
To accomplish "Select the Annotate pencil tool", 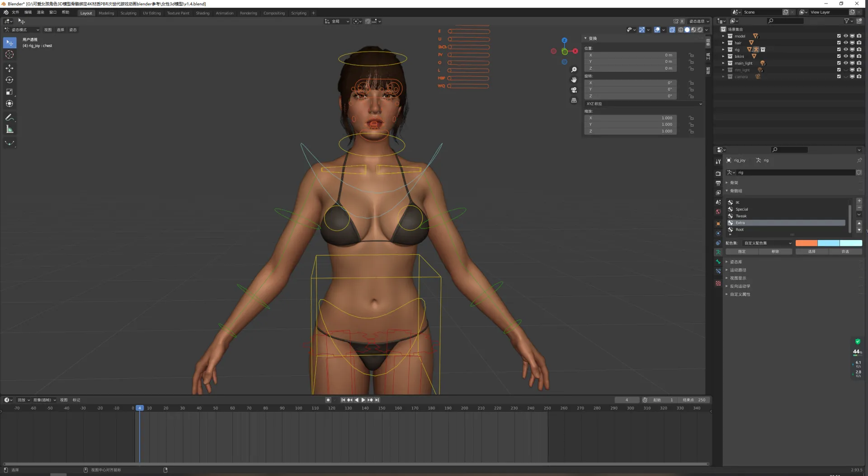I will 9,118.
